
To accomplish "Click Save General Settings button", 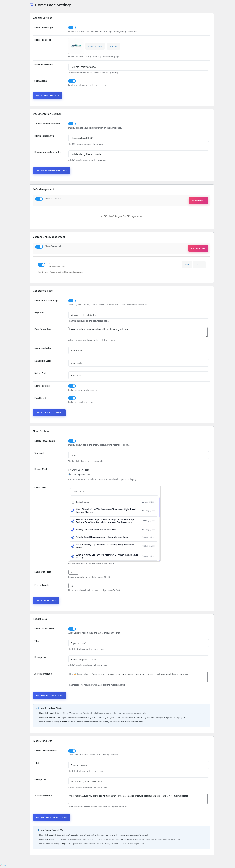I will tap(48, 96).
